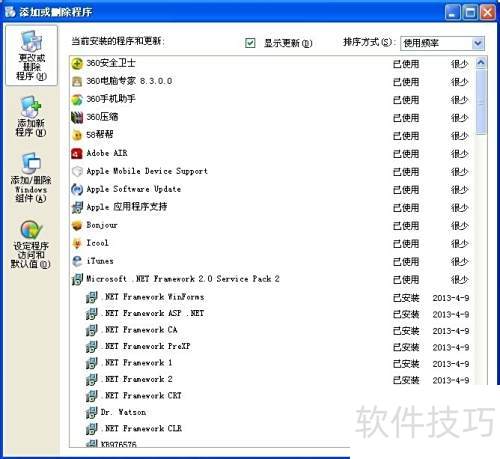500x459 pixels.
Task: Select the .NET Framework 1 update text
Action: (137, 363)
